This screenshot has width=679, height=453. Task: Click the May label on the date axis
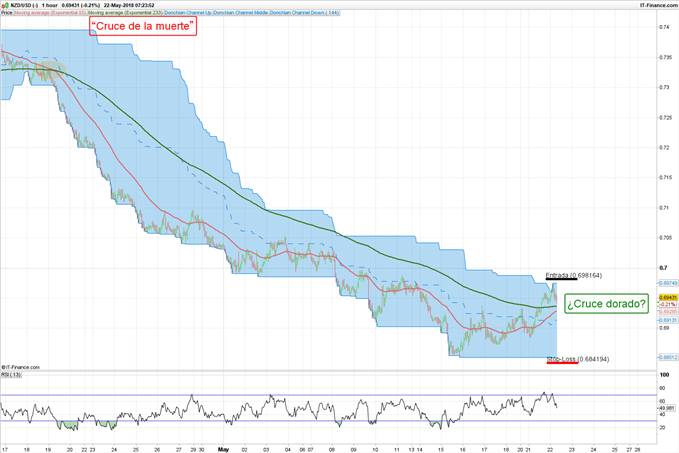click(x=223, y=450)
